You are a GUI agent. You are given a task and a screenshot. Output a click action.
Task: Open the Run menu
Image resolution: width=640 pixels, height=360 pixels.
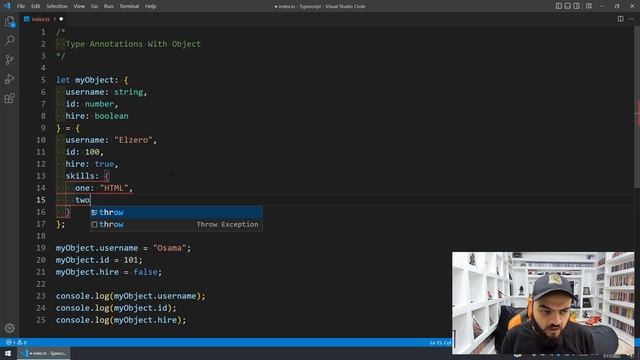(109, 6)
